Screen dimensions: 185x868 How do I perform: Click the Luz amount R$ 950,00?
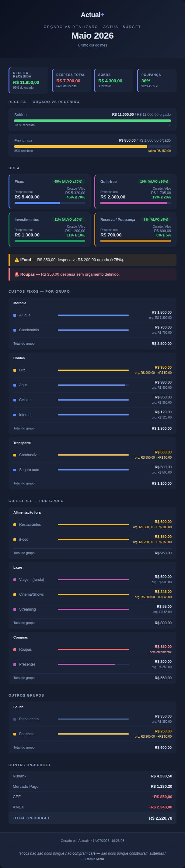coord(163,367)
